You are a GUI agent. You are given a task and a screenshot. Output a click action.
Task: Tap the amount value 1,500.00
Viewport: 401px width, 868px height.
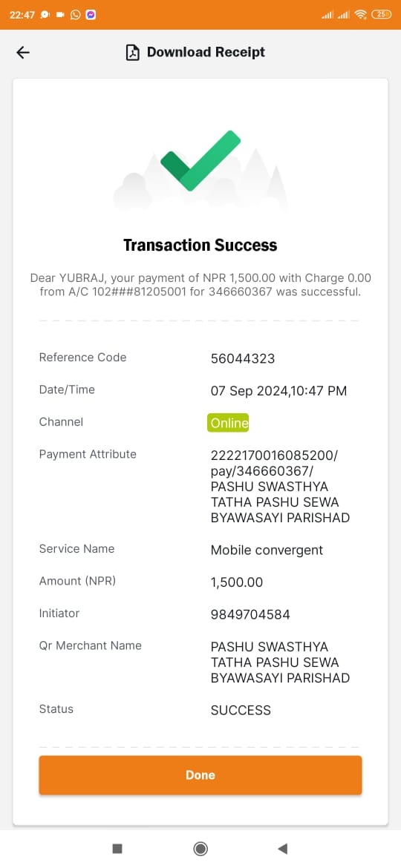point(236,582)
